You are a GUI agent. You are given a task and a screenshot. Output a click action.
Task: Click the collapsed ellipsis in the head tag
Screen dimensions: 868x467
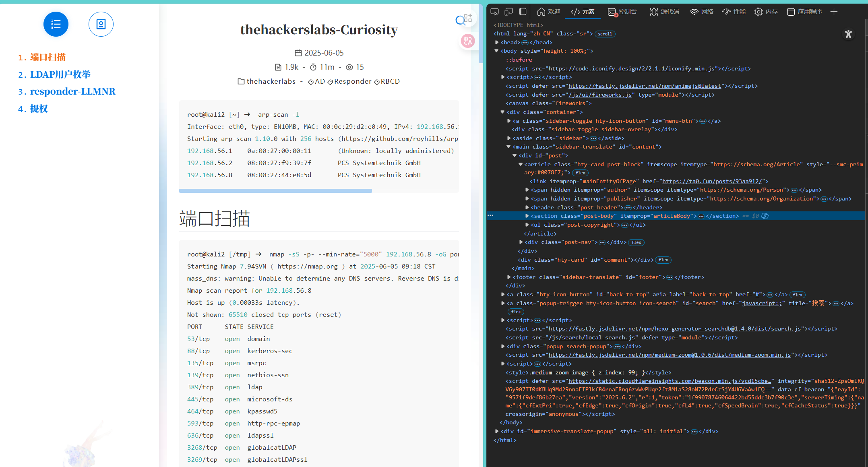(525, 42)
